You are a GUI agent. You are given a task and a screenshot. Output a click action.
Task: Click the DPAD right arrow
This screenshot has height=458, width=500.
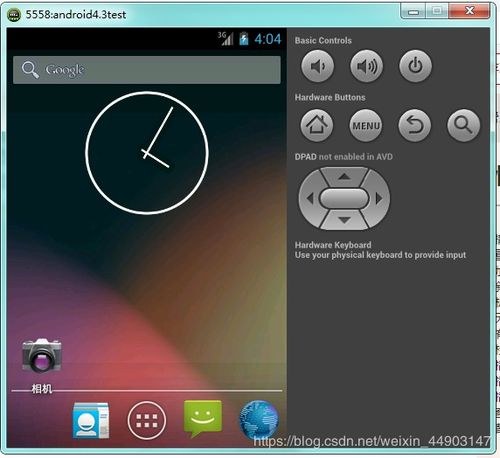point(379,199)
